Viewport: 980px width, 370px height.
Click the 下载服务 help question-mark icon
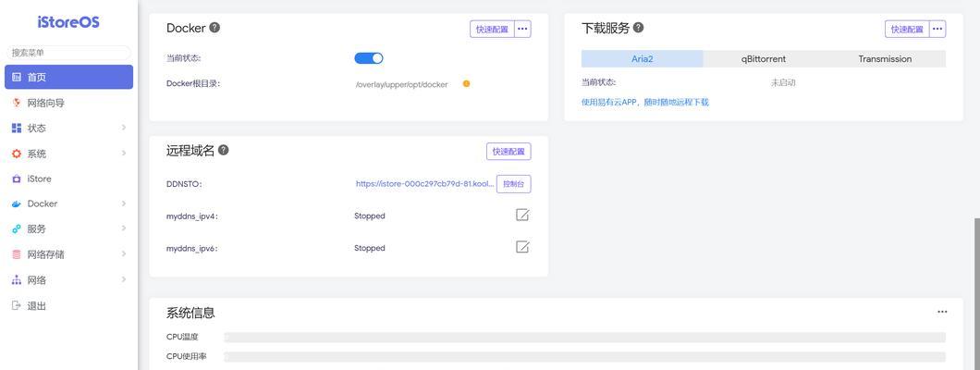tap(638, 28)
